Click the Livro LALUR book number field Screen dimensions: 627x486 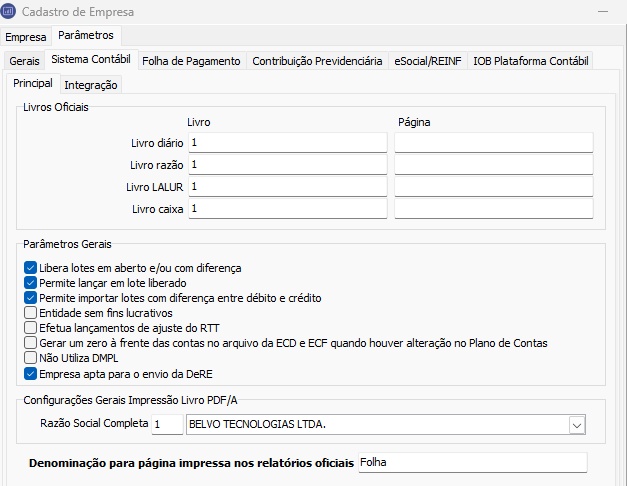[x=288, y=187]
